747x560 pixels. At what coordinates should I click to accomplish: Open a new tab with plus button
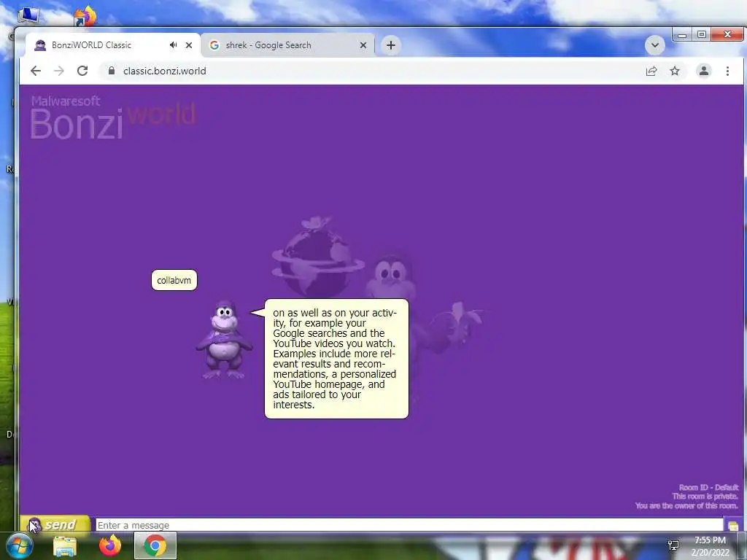click(x=391, y=45)
